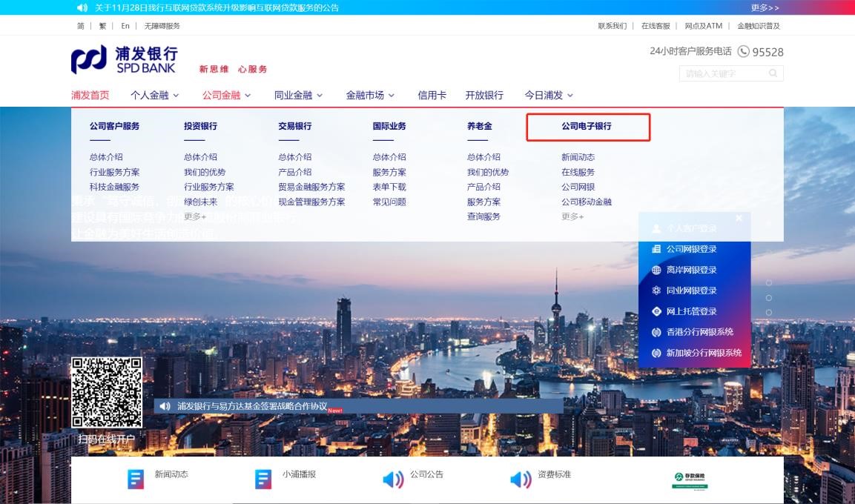Click the speaker icon in news ticker
Screen dimensions: 855x504
165,406
